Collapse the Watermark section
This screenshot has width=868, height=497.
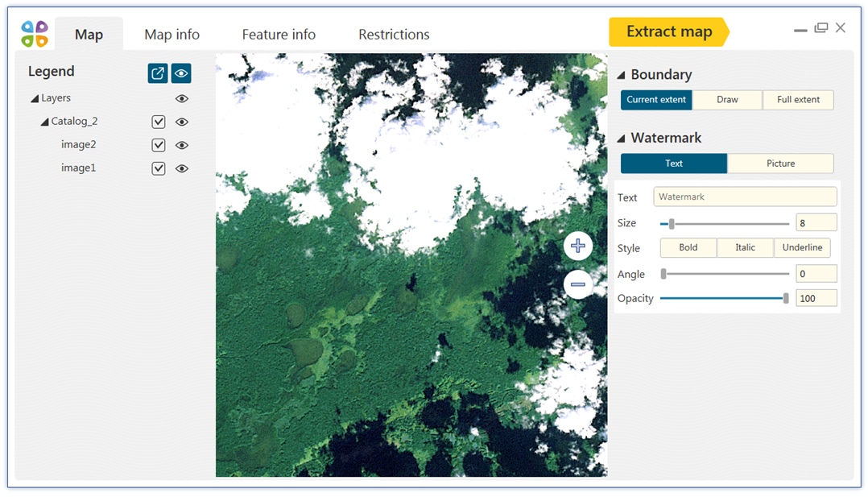click(x=621, y=138)
